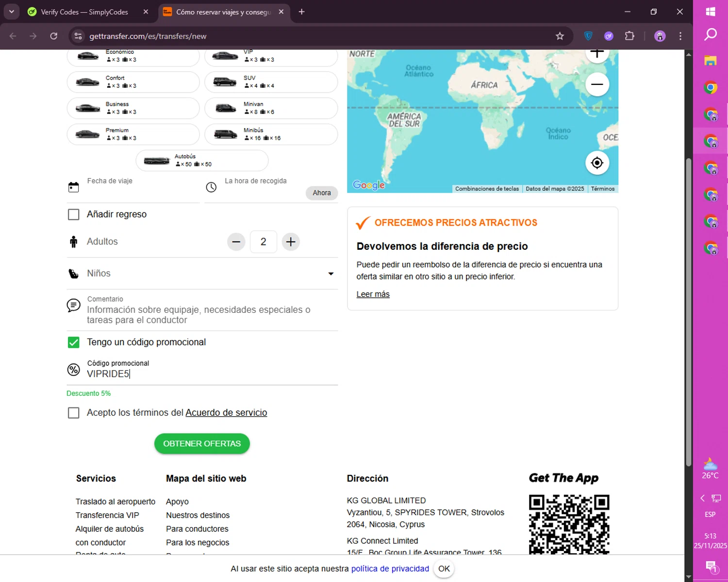Image resolution: width=728 pixels, height=582 pixels.
Task: Select the Minibús vehicle option
Action: point(271,134)
